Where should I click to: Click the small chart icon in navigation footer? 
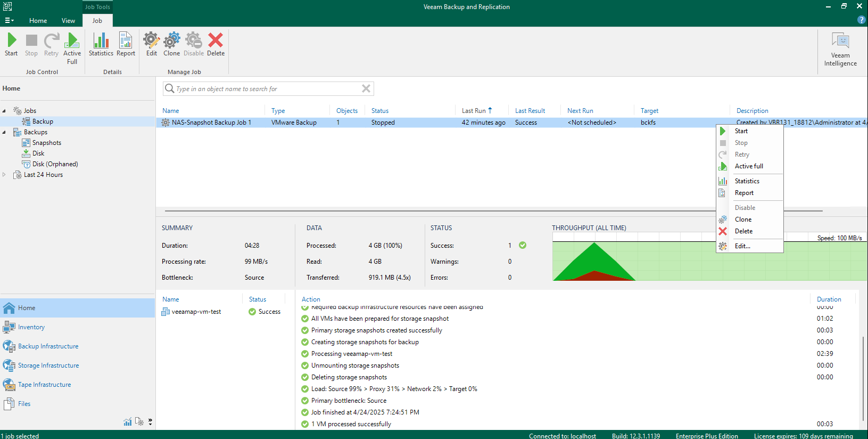point(128,422)
